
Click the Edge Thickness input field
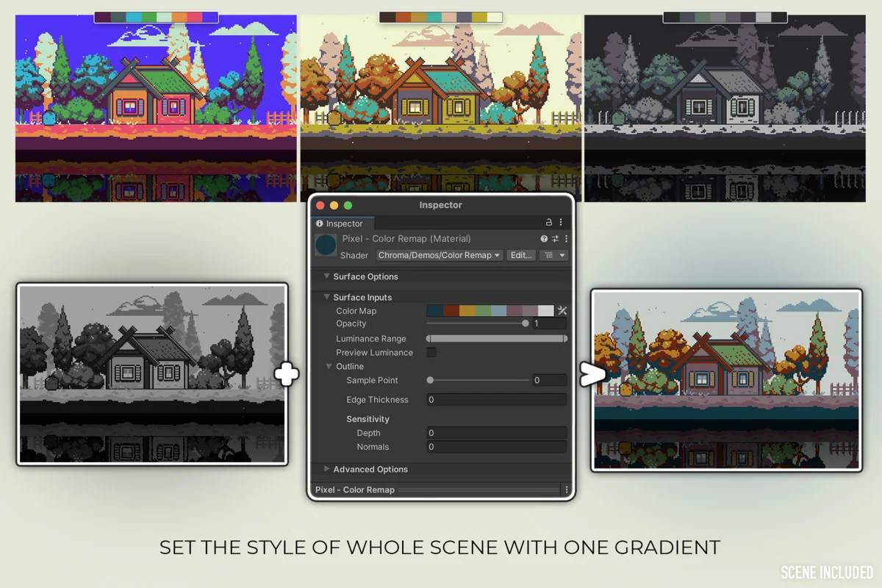pyautogui.click(x=496, y=400)
